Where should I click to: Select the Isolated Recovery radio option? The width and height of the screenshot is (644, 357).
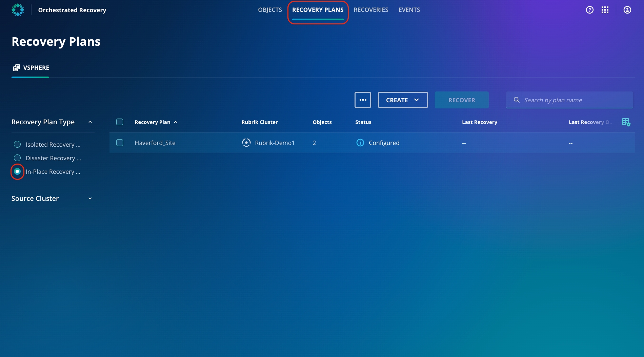tap(17, 144)
